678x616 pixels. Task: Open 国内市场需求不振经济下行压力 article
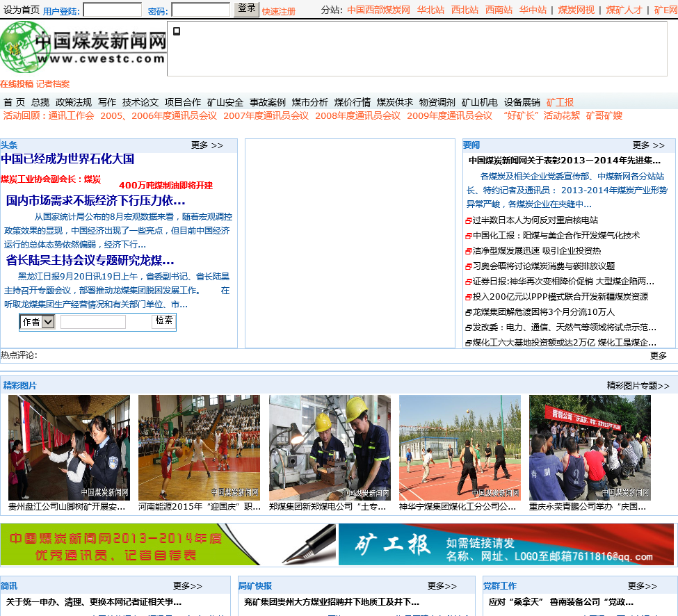point(95,200)
